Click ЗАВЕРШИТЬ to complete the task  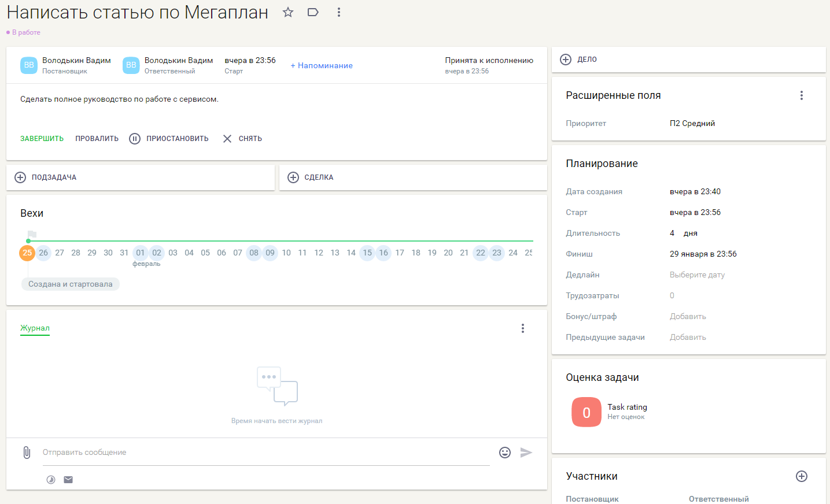coord(42,139)
